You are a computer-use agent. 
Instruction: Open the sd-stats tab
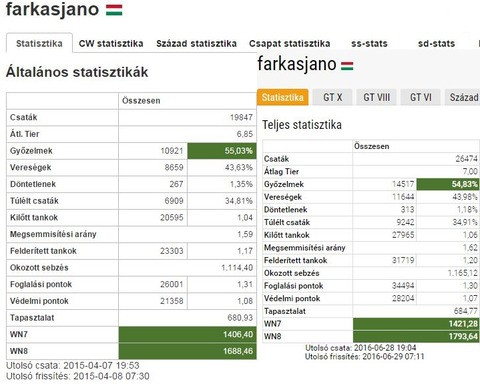tap(436, 44)
